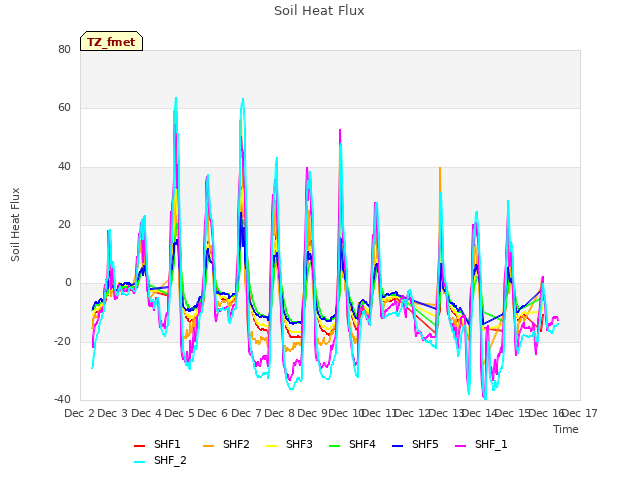This screenshot has width=640, height=480.
Task: Click the green SHF4 legend color marker
Action: point(335,446)
